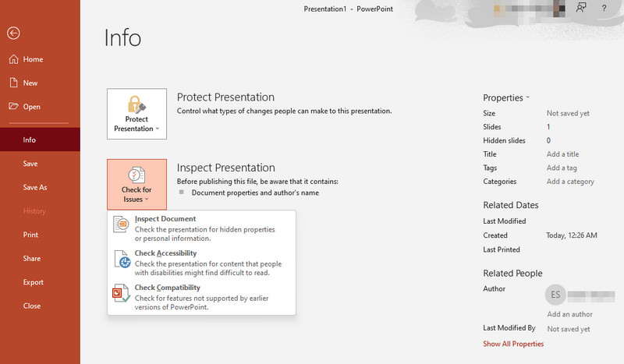
Task: Click Add an author
Action: pos(569,314)
